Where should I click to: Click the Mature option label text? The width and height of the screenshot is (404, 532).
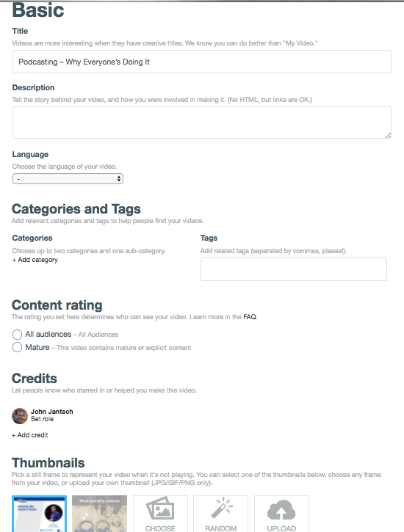pyautogui.click(x=37, y=347)
